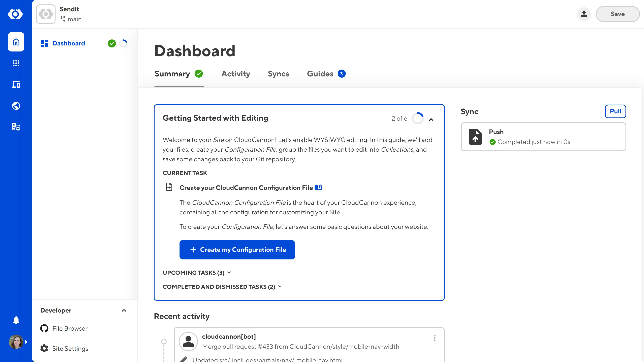Image resolution: width=644 pixels, height=362 pixels.
Task: Collapse the Getting Started with Editing card
Action: pyautogui.click(x=431, y=120)
